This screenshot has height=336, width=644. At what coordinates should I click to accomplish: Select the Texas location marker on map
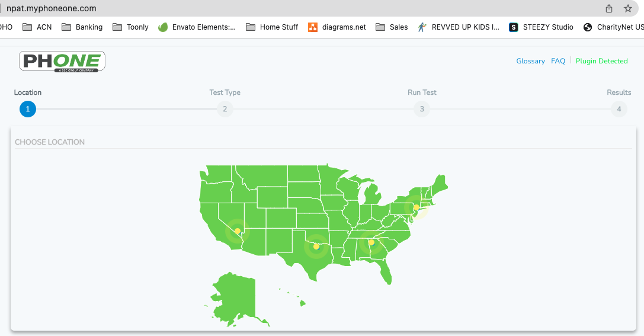click(316, 247)
